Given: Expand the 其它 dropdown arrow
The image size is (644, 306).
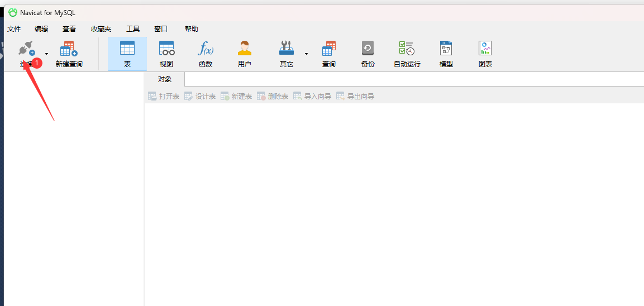Looking at the screenshot, I should pyautogui.click(x=306, y=54).
